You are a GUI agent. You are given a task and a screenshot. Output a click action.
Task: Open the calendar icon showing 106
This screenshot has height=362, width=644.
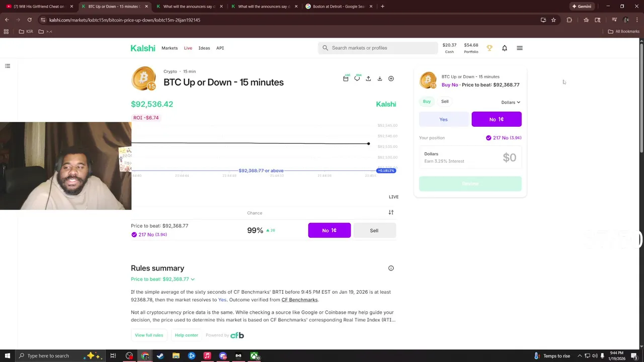(346, 78)
